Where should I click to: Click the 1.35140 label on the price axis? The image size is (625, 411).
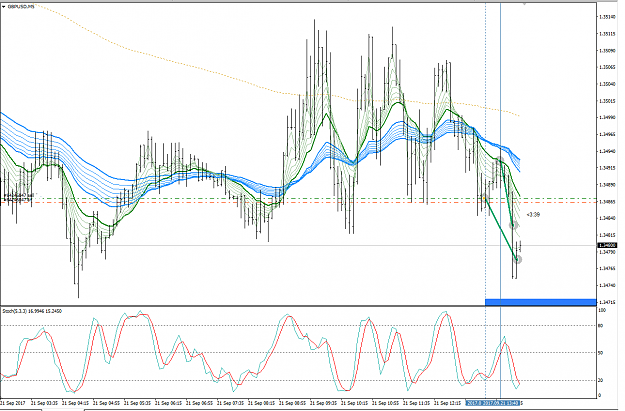(607, 17)
